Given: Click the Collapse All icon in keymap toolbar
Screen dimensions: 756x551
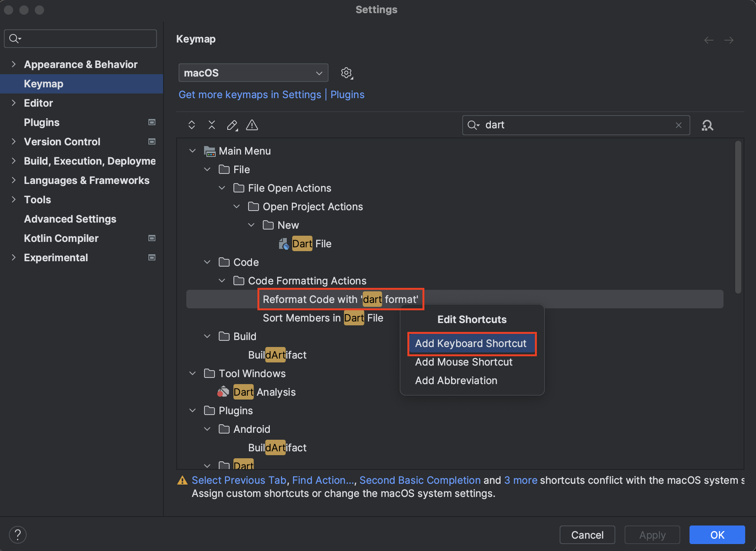Looking at the screenshot, I should point(212,125).
